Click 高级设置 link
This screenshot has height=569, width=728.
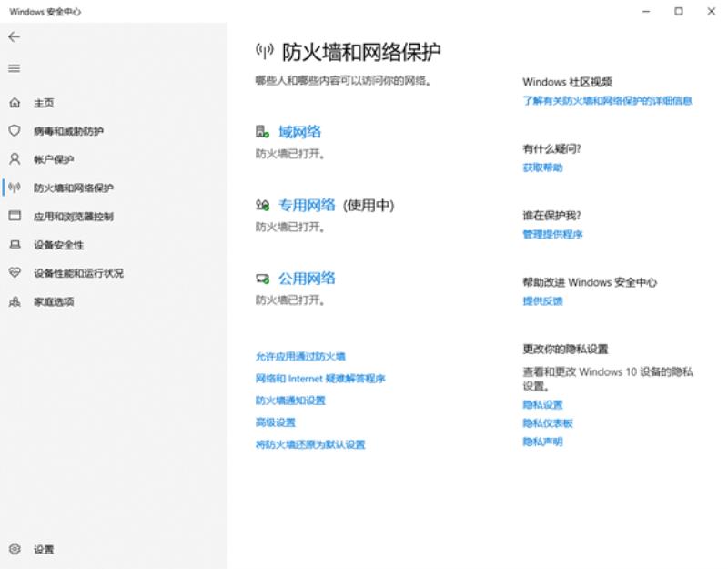tap(276, 422)
